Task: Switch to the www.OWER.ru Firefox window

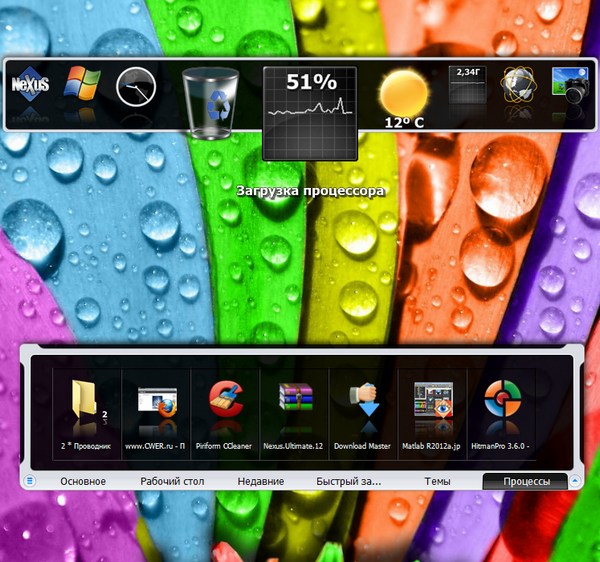Action: (x=156, y=408)
